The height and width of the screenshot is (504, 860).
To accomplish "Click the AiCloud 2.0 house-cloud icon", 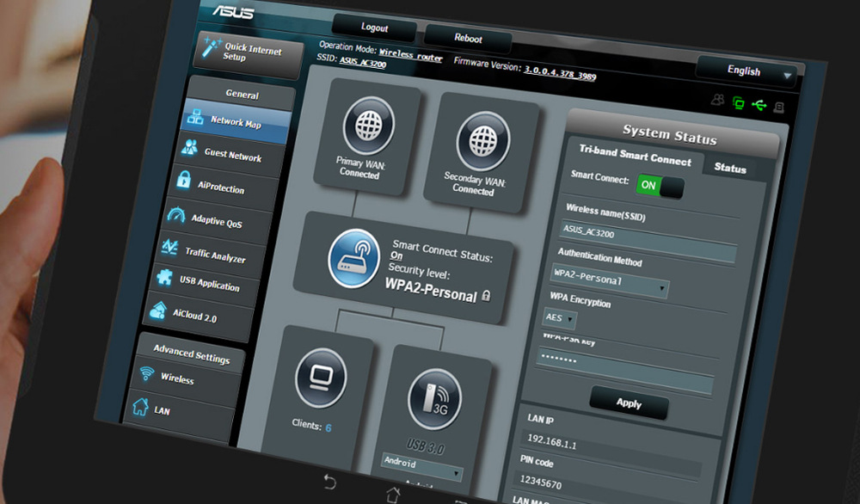I will tap(158, 311).
